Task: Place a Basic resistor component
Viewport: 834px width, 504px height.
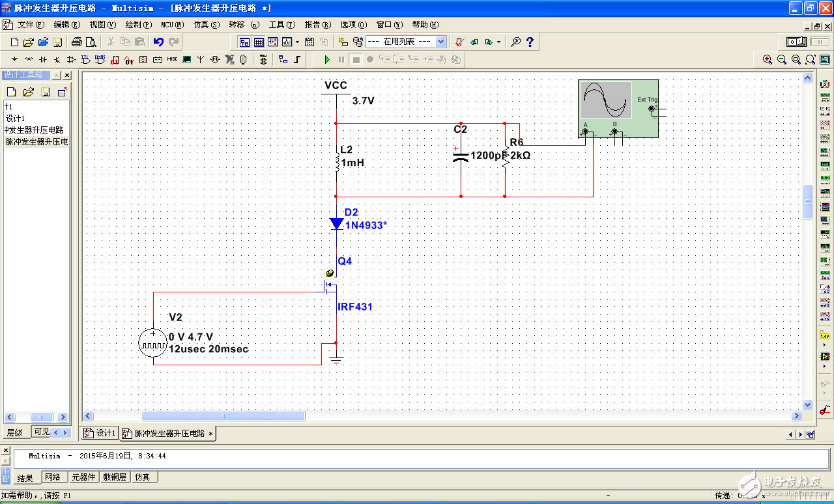Action: point(29,59)
